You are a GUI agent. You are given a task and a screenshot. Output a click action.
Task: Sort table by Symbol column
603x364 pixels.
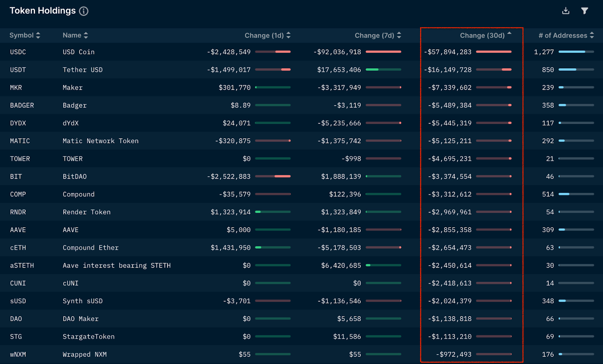tap(25, 35)
